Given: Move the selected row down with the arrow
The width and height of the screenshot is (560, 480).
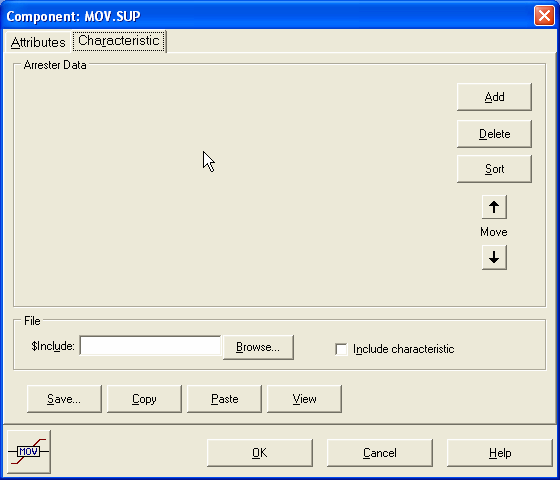Looking at the screenshot, I should tap(494, 257).
